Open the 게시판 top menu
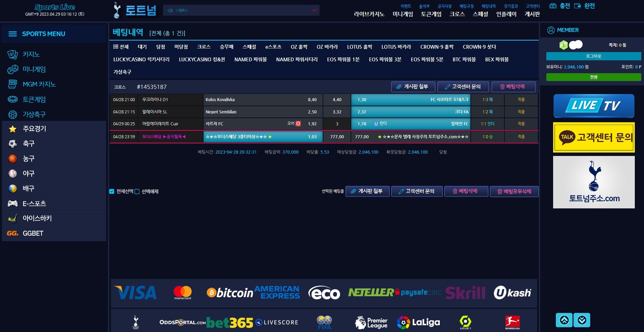644x332 pixels. coord(532,14)
